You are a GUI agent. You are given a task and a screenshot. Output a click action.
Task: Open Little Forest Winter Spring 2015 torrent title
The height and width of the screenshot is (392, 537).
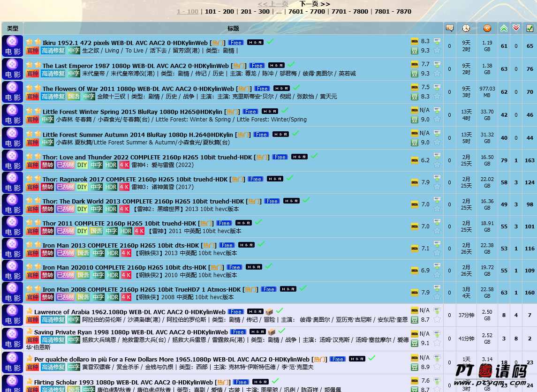coord(133,112)
